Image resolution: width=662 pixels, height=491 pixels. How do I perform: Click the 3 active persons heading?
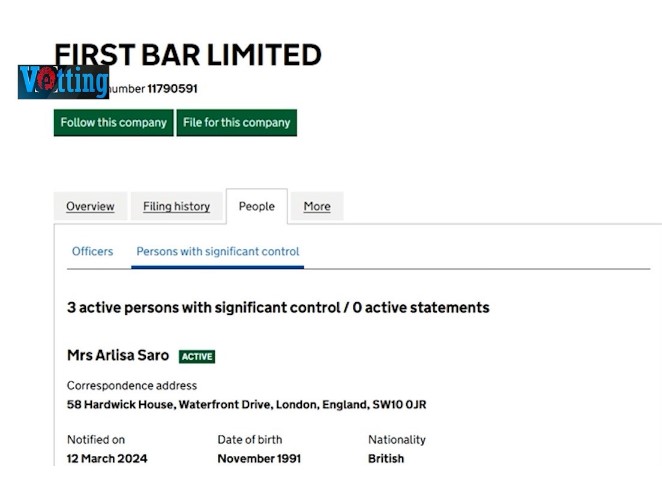point(278,307)
